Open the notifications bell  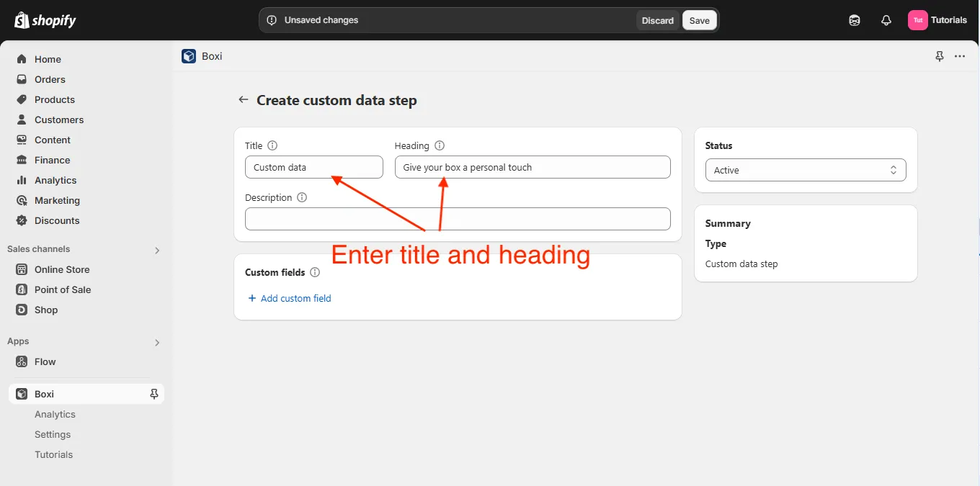click(886, 20)
